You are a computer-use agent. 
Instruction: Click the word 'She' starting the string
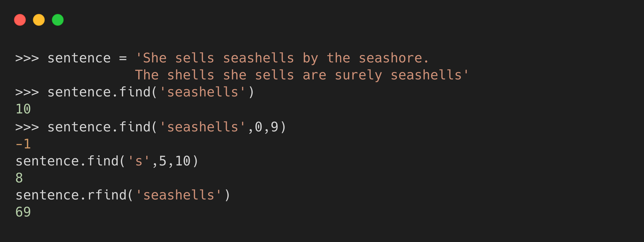point(155,58)
